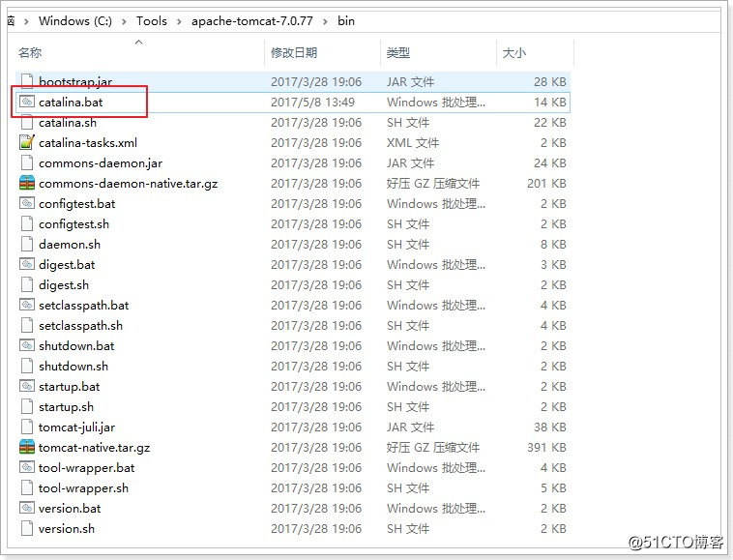The width and height of the screenshot is (733, 560).
Task: Click the catalina.bat batch file icon
Action: [x=27, y=102]
